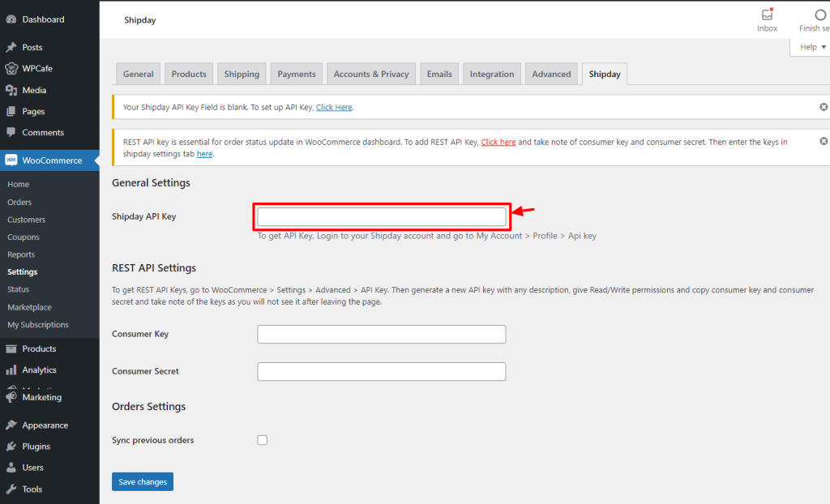
Task: Click the Dashboard gauge icon
Action: coord(11,19)
